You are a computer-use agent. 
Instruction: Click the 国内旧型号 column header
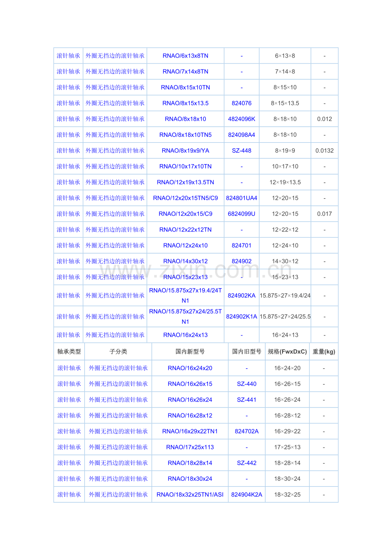[x=247, y=351]
